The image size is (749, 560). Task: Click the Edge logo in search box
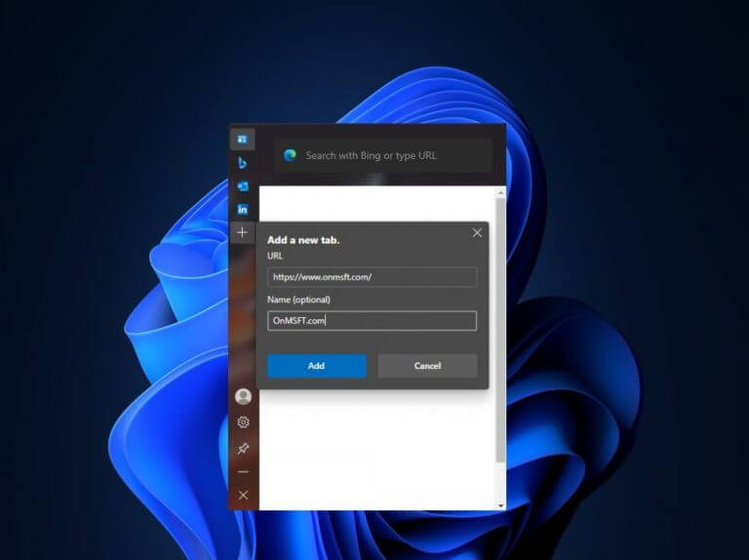[x=290, y=155]
